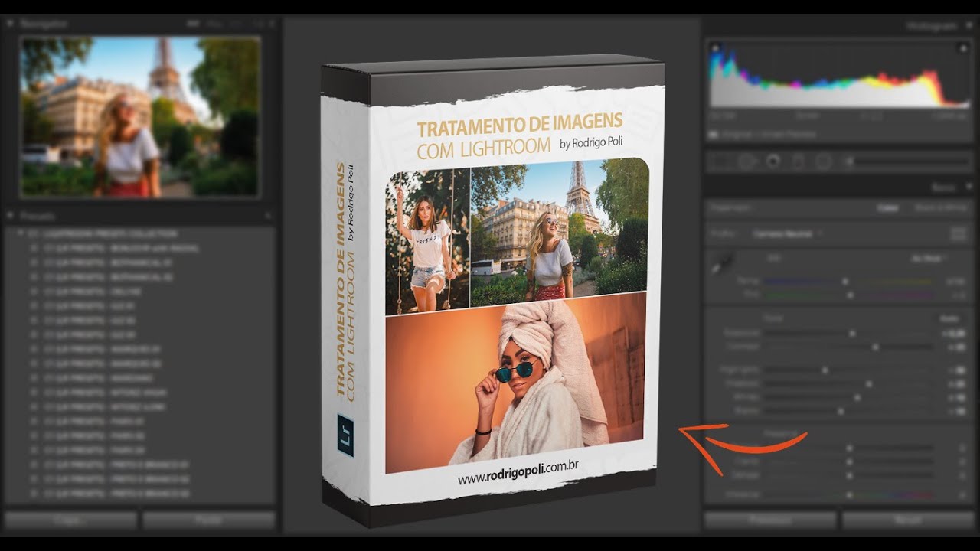Select the DELUXE preset
980x551 pixels.
93,290
